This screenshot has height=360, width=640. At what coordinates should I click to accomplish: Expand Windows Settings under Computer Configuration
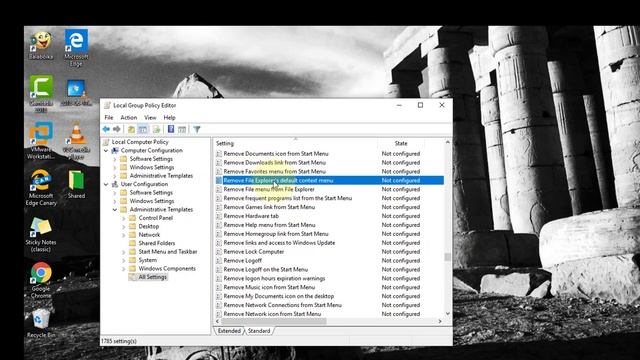click(x=115, y=167)
